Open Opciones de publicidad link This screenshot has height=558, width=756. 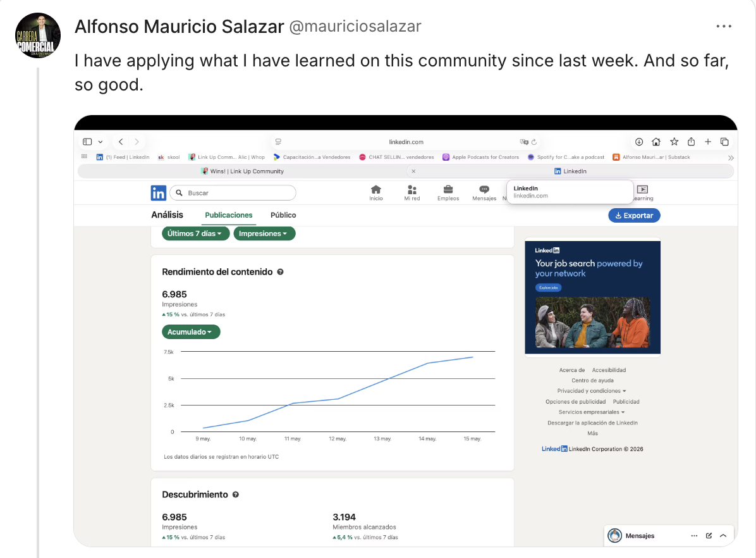(576, 402)
